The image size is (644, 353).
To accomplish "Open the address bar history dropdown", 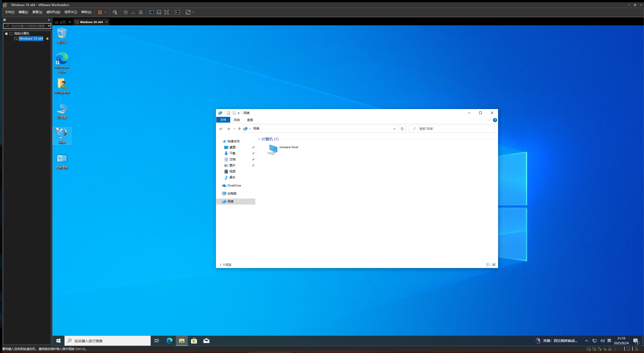I will coord(394,129).
